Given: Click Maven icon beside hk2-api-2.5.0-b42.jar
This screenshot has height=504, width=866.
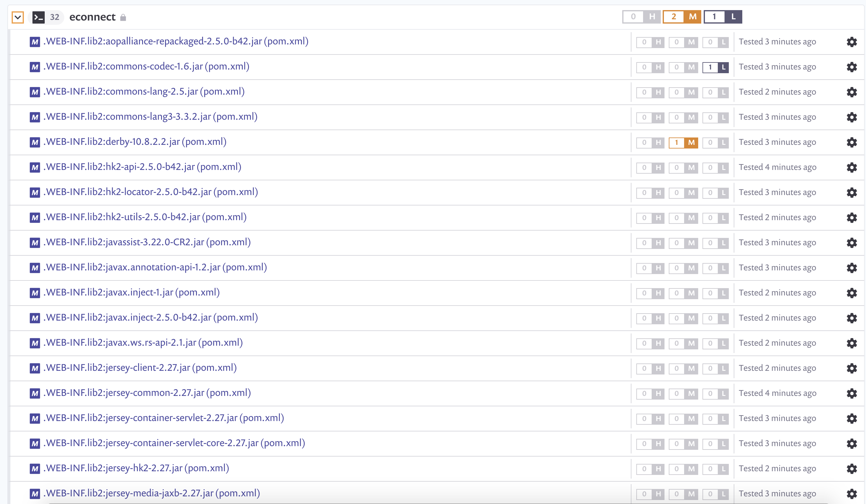Looking at the screenshot, I should 35,167.
